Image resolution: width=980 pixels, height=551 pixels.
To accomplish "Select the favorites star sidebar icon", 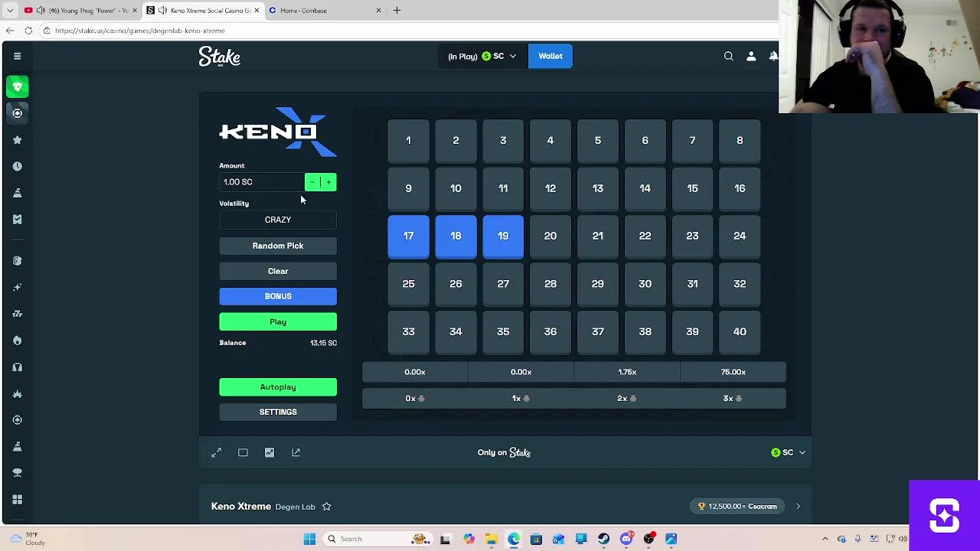I will [17, 140].
